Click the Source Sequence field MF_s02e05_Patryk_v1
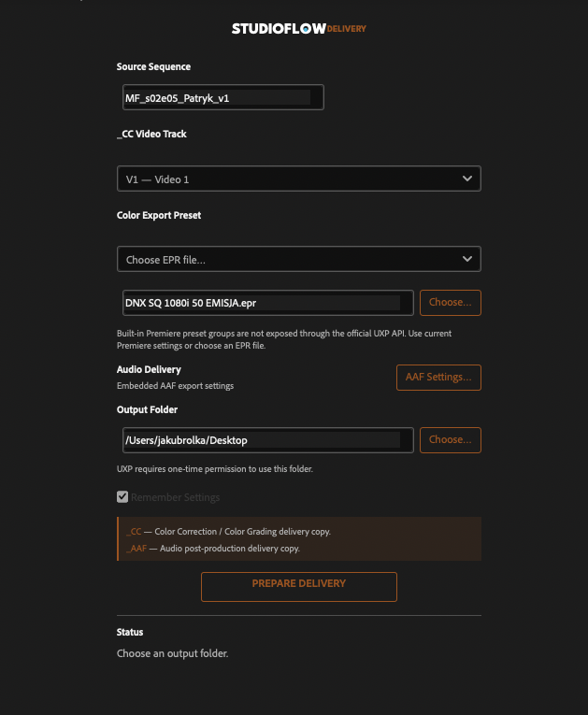 pyautogui.click(x=223, y=97)
